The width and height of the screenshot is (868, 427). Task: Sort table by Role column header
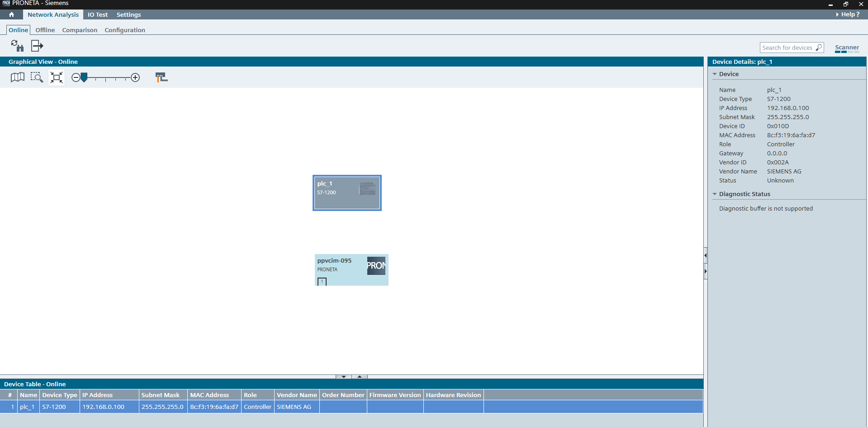258,395
